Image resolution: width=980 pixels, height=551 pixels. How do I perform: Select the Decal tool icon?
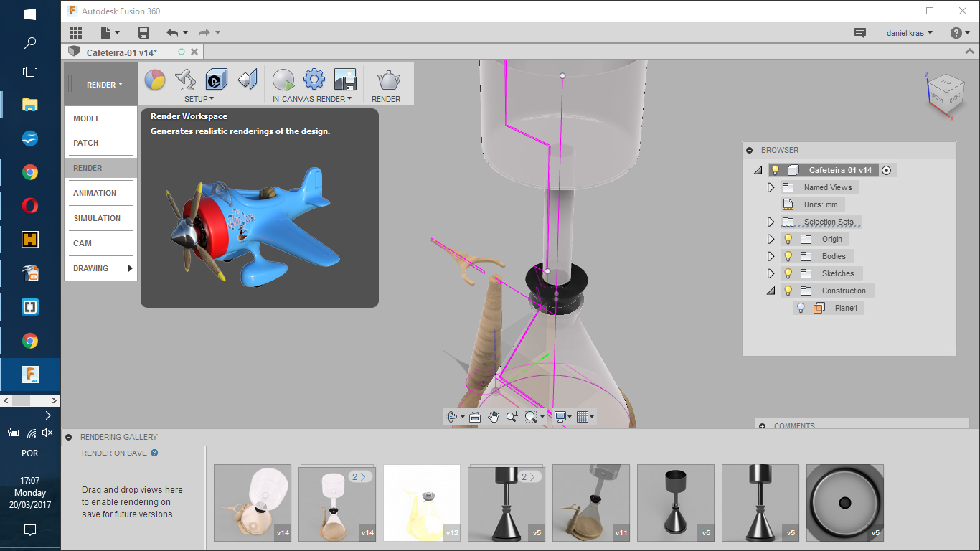(216, 79)
